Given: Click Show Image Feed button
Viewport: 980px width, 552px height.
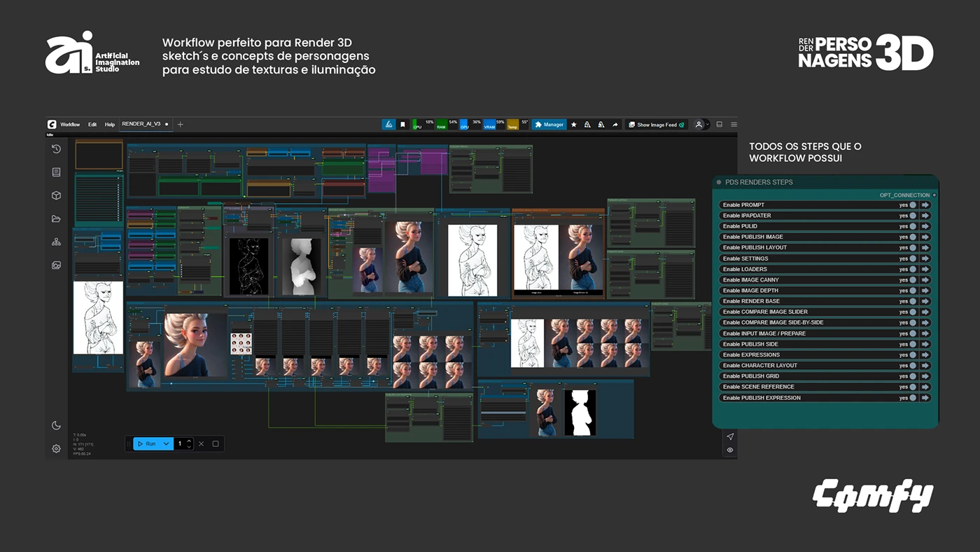Looking at the screenshot, I should 657,125.
